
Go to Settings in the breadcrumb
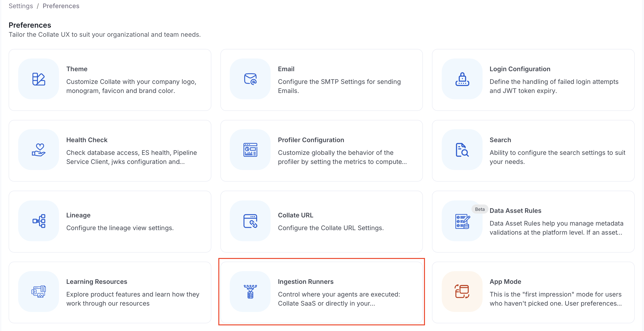point(21,6)
